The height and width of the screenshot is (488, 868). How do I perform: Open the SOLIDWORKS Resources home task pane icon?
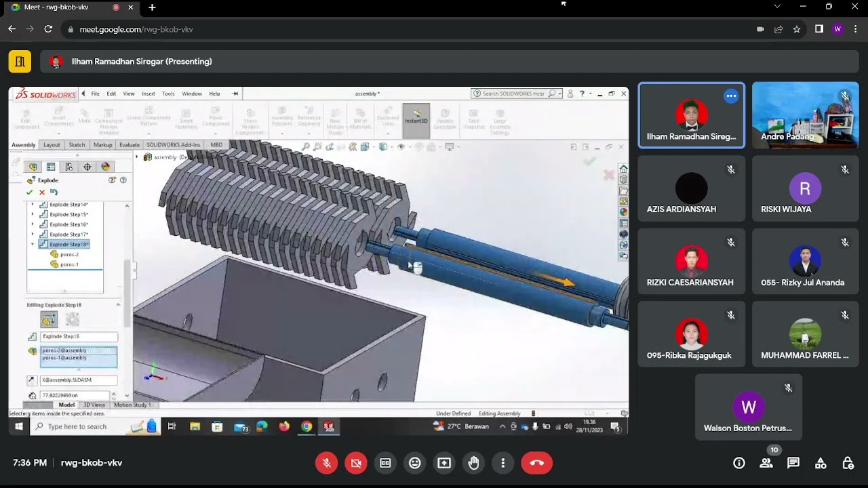tap(623, 169)
